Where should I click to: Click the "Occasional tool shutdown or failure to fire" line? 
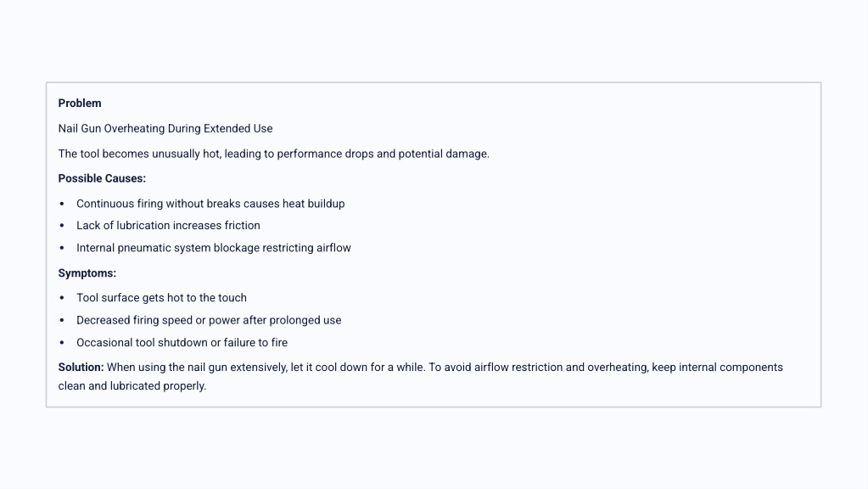[x=182, y=342]
